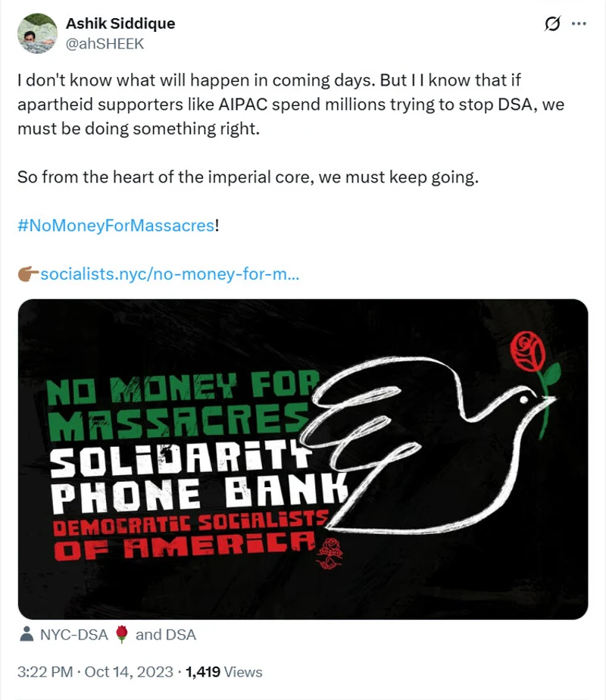Viewport: 606px width, 700px height.
Task: Open the #NoMoneyForMassacres hashtag
Action: 116,226
